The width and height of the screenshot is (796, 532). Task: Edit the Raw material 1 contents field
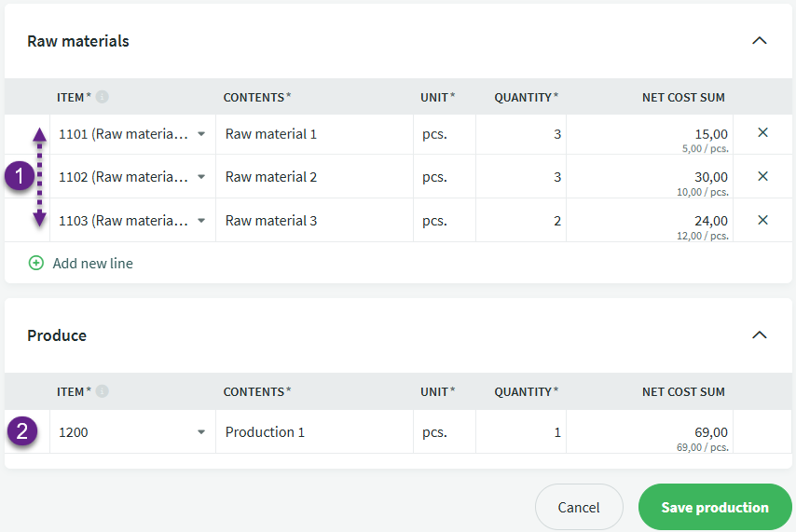pyautogui.click(x=314, y=134)
